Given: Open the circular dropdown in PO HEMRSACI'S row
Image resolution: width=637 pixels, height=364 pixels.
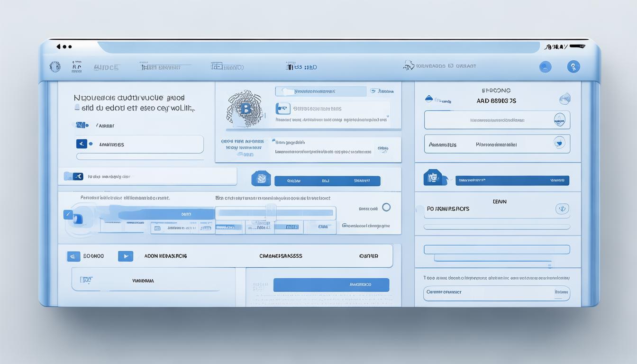Looking at the screenshot, I should pos(562,209).
